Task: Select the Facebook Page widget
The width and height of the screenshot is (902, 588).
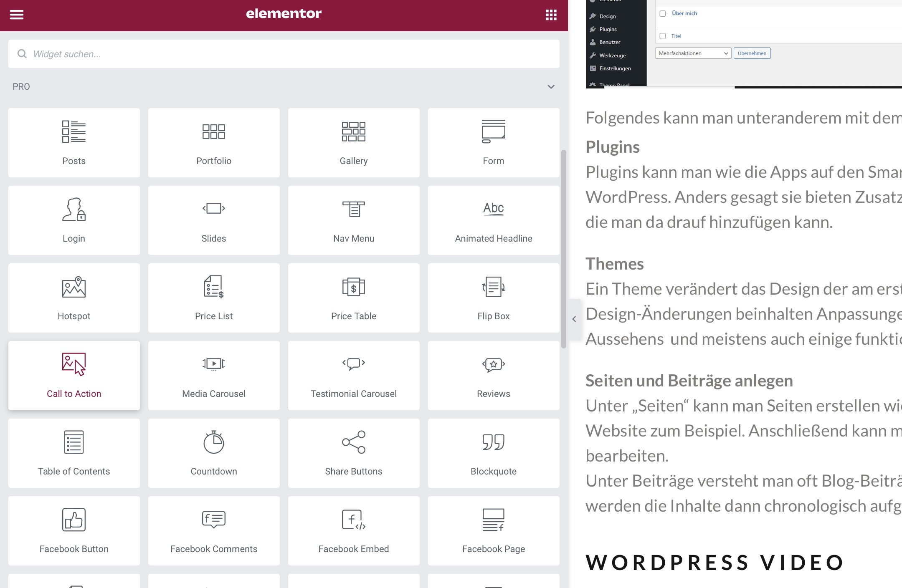Action: point(494,531)
